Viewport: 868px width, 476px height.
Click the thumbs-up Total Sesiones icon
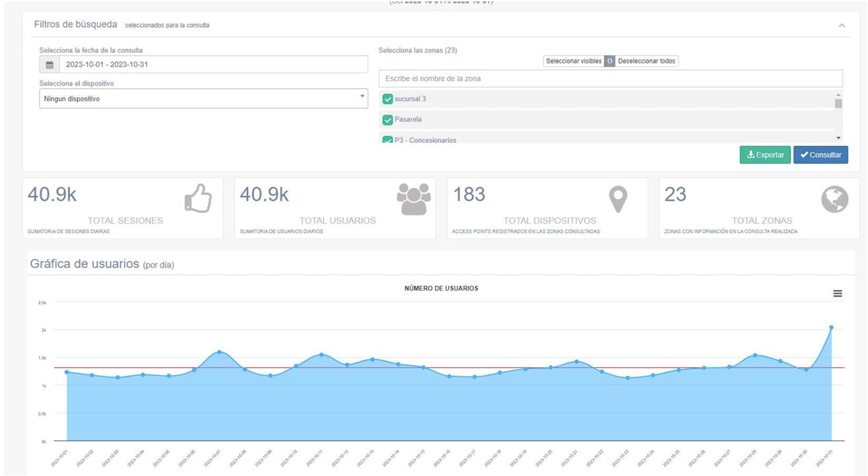click(x=198, y=198)
